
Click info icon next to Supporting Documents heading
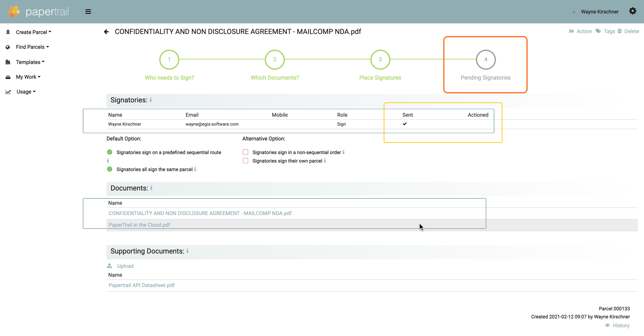(187, 251)
